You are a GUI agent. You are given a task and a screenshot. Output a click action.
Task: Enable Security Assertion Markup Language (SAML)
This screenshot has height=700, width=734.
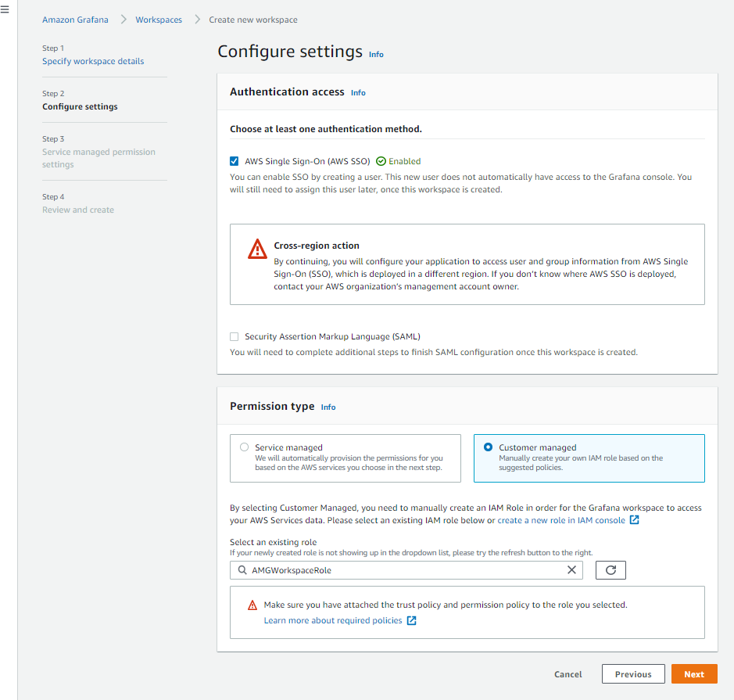click(x=234, y=336)
